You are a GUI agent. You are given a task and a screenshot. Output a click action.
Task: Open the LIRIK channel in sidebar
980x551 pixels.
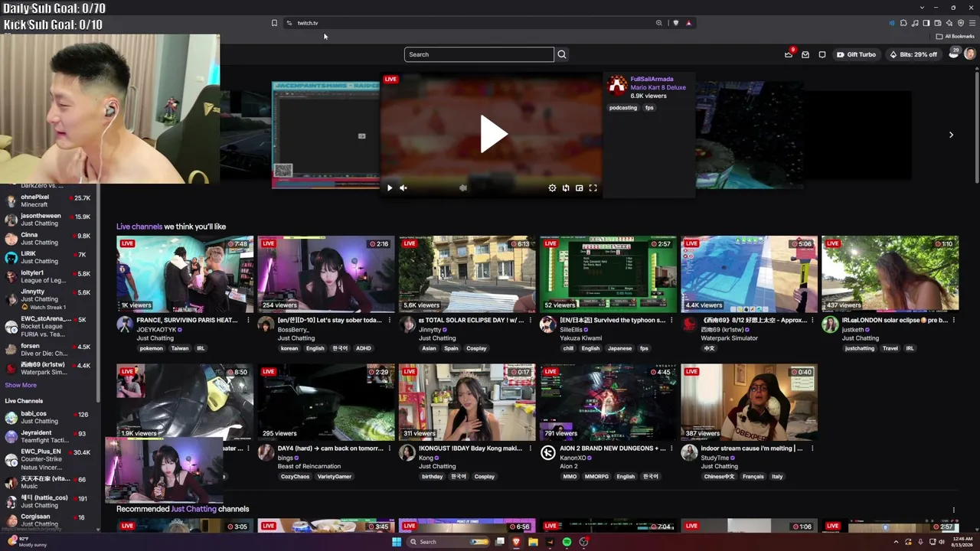click(x=48, y=257)
